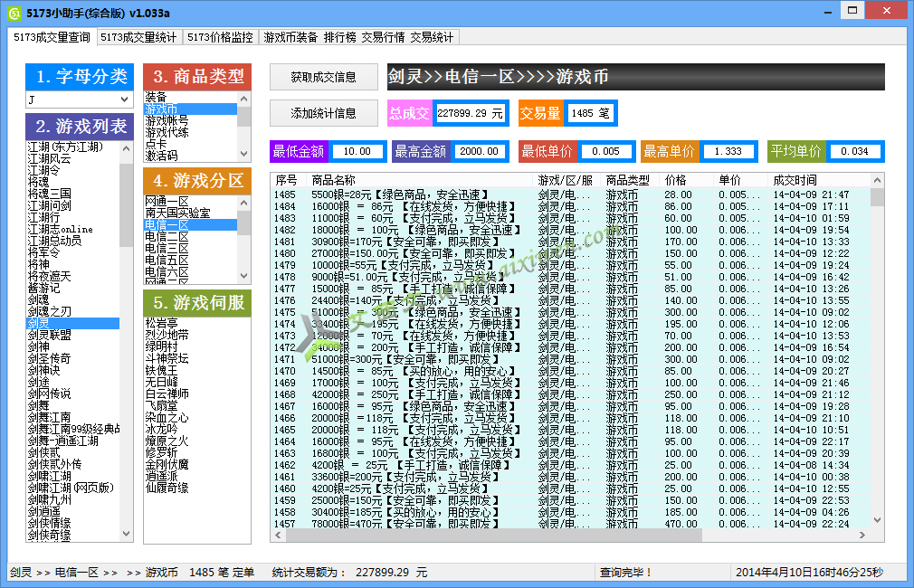The height and width of the screenshot is (588, 914).
Task: Click 最高金额 value field 2000.00
Action: click(479, 151)
